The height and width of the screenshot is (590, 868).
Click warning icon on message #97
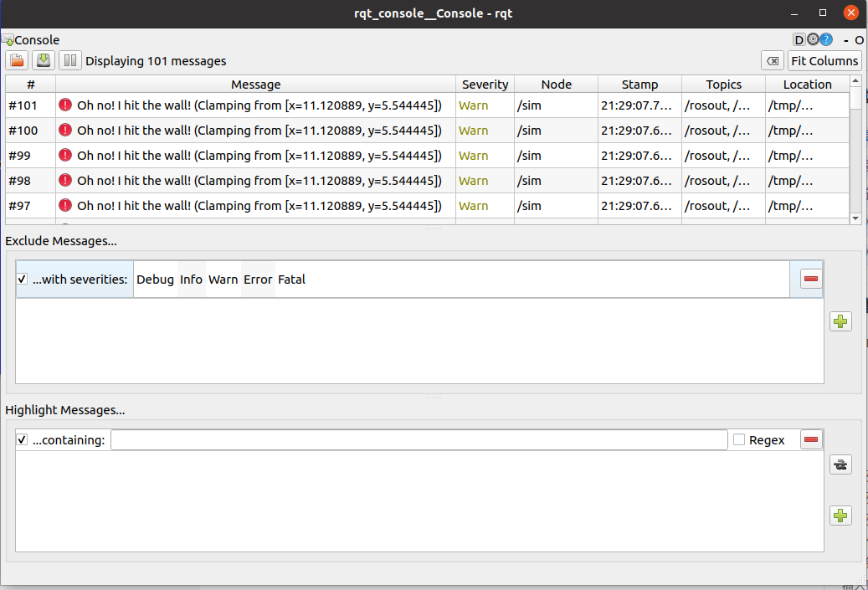(65, 205)
